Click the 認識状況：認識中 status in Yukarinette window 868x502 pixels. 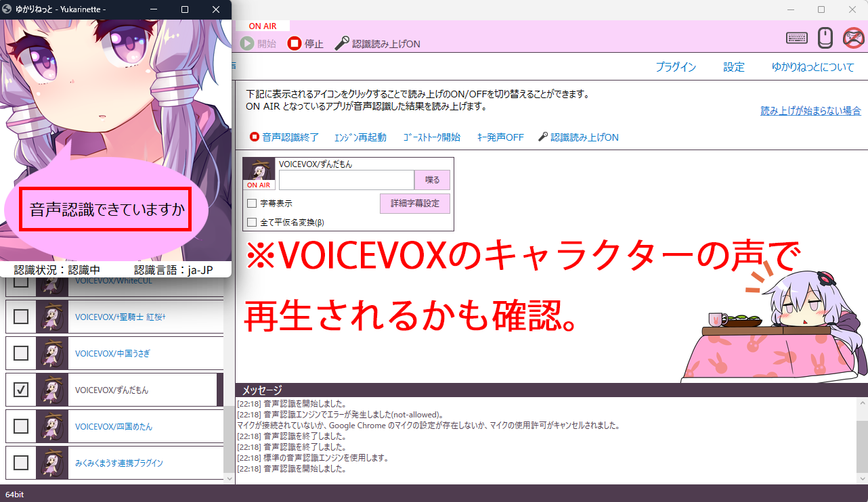click(x=57, y=269)
